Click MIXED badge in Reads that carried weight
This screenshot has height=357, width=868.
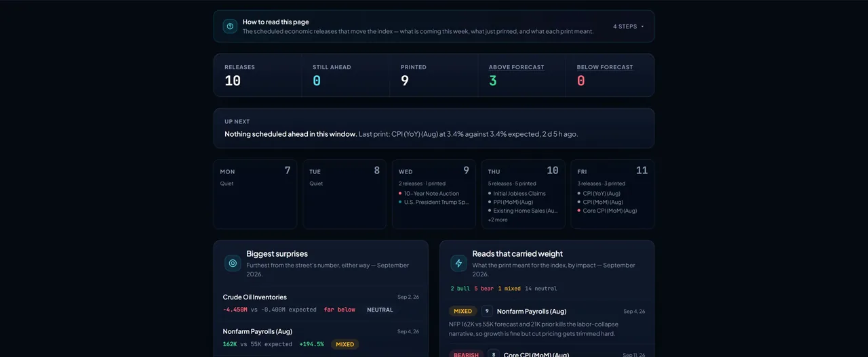[x=462, y=312]
